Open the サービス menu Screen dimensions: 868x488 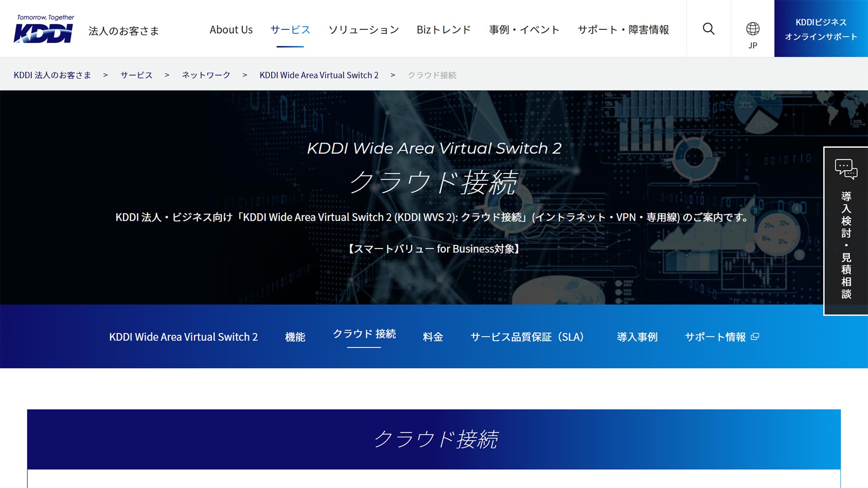[x=290, y=30]
